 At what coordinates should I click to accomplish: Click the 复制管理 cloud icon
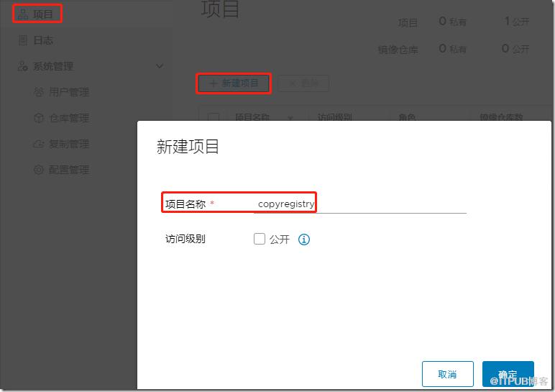tap(39, 144)
